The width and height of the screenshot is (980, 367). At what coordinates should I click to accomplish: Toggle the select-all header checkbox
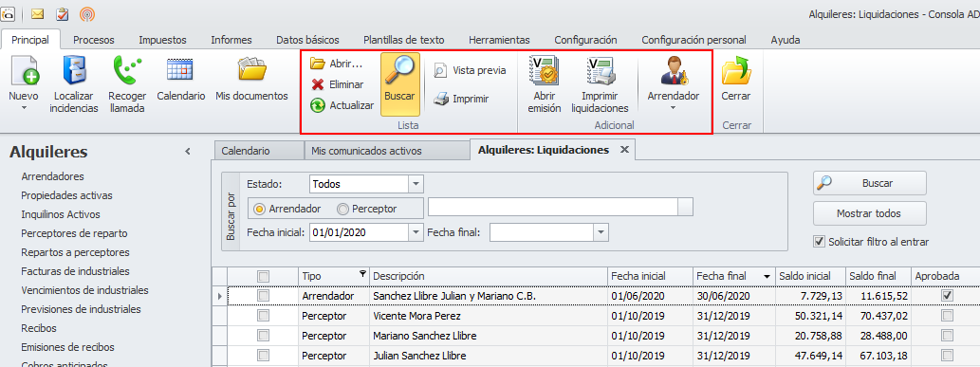pyautogui.click(x=263, y=276)
